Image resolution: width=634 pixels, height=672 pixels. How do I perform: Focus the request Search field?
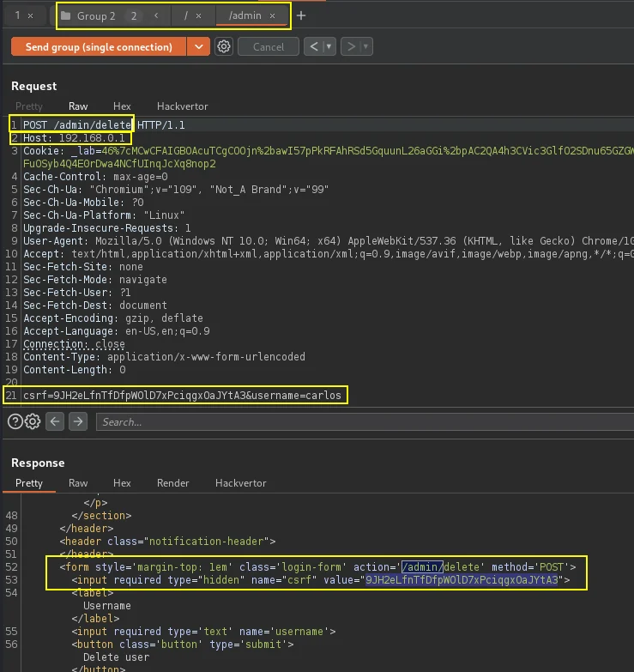[x=365, y=422]
